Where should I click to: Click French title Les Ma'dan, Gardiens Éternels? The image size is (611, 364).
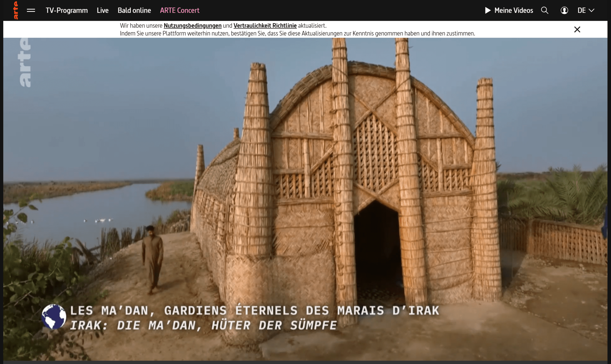point(255,311)
